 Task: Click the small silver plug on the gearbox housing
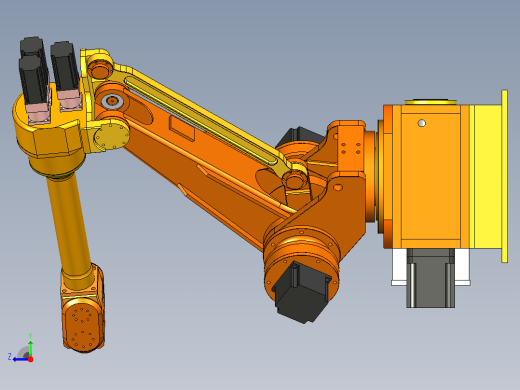coord(422,123)
